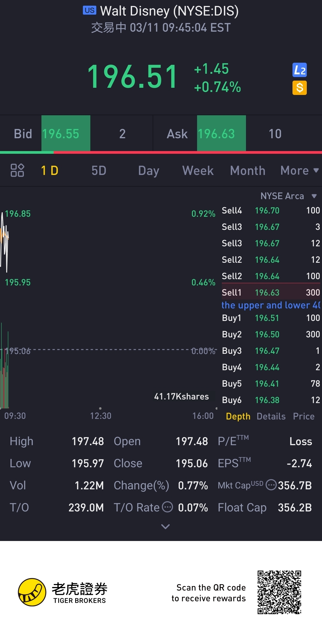The width and height of the screenshot is (322, 644).
Task: Tap the Close 195.06 value
Action: click(x=192, y=463)
